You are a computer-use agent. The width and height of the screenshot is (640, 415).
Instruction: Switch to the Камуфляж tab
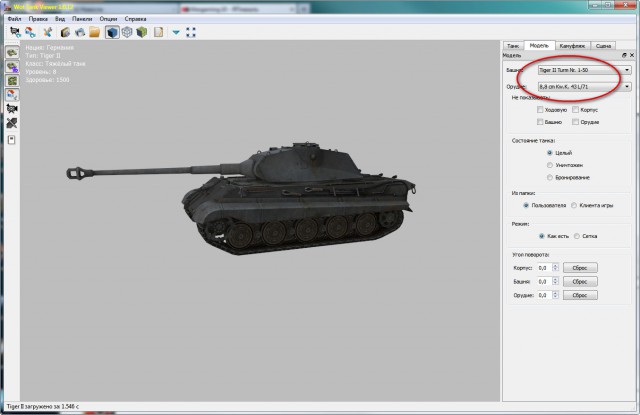[572, 46]
